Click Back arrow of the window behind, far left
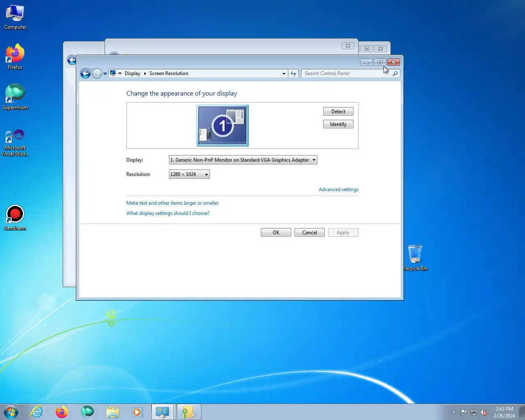The height and width of the screenshot is (420, 525). pos(71,60)
